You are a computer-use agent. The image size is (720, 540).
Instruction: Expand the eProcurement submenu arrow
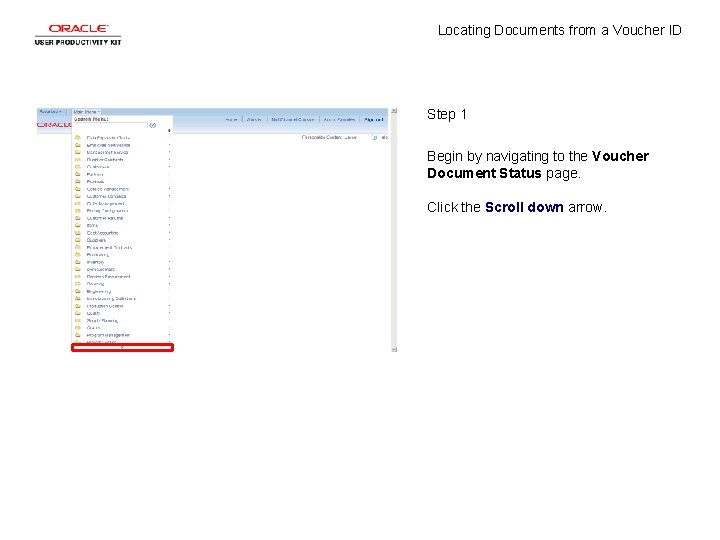pos(169,270)
